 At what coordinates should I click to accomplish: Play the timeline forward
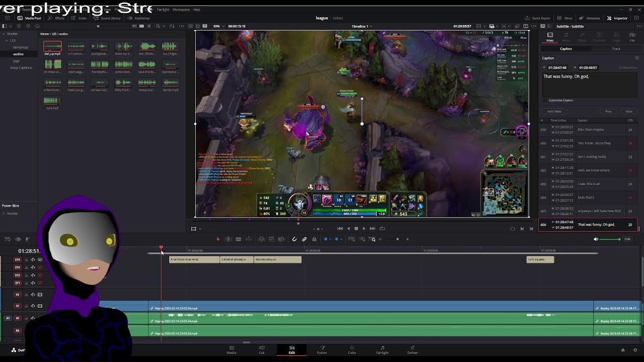364,228
